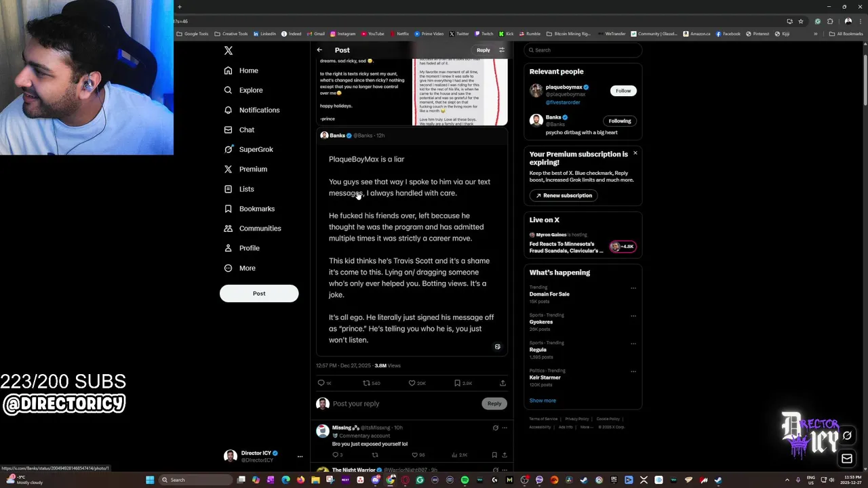Image resolution: width=868 pixels, height=488 pixels.
Task: Bookmark the post with 2.8K bookmarks
Action: [x=457, y=383]
